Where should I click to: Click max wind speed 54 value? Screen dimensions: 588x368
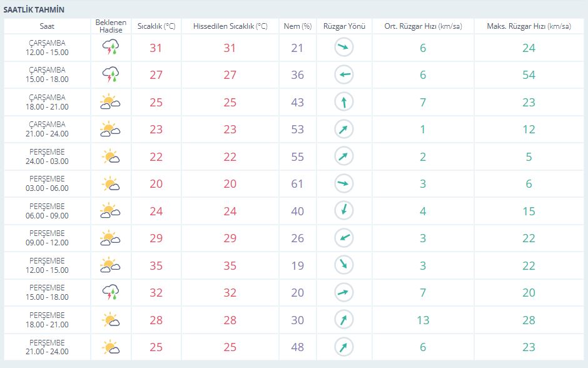tap(529, 75)
